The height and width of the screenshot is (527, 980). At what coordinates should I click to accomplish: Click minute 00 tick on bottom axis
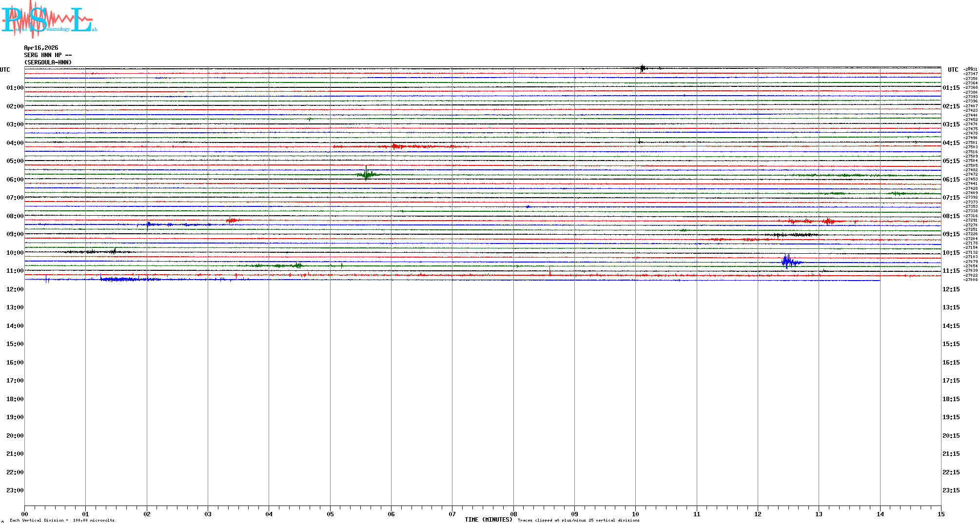click(24, 514)
